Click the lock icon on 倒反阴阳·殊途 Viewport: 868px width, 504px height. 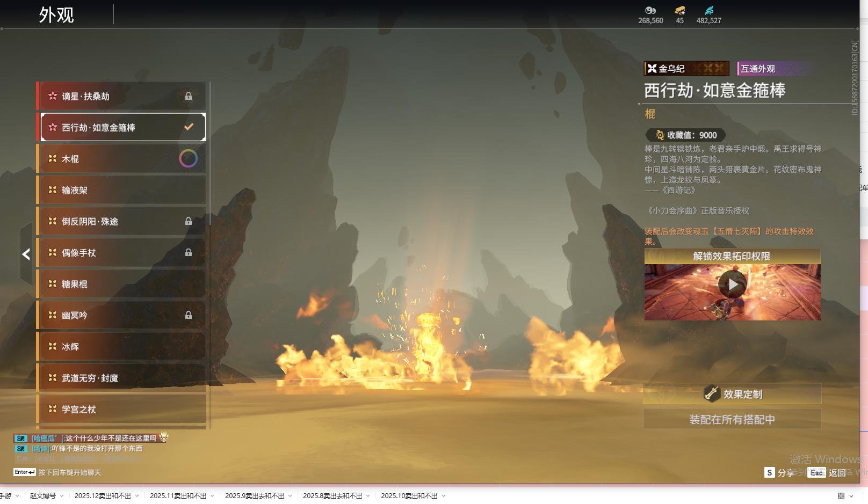(x=189, y=221)
